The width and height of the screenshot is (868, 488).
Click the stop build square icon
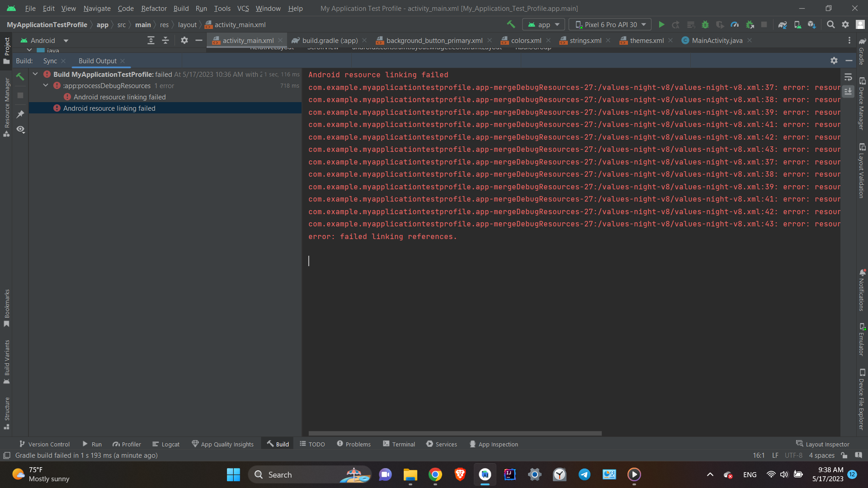20,95
